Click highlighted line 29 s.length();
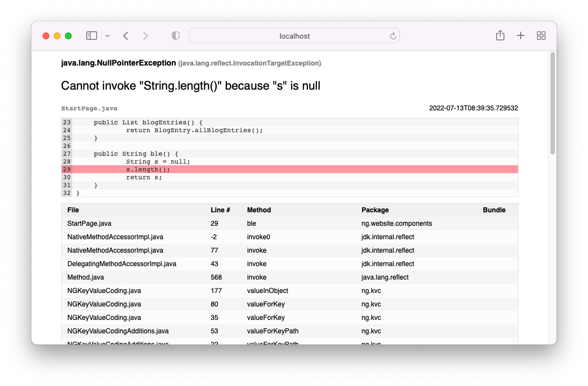Screen dimensions: 588x386 coord(290,170)
